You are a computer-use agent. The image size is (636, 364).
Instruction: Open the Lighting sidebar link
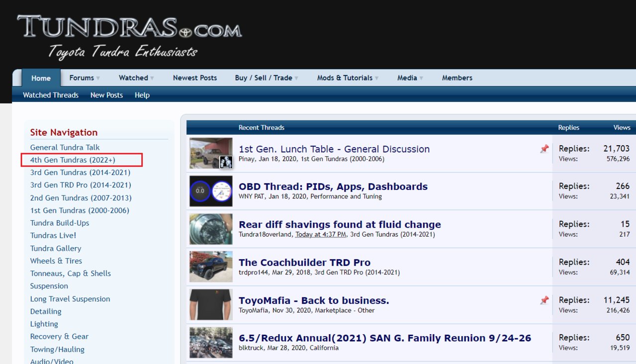[x=44, y=324]
